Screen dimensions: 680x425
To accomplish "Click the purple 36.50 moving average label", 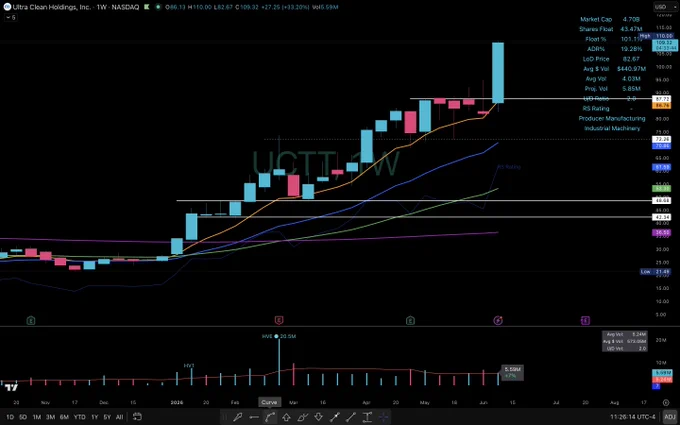I will (661, 233).
